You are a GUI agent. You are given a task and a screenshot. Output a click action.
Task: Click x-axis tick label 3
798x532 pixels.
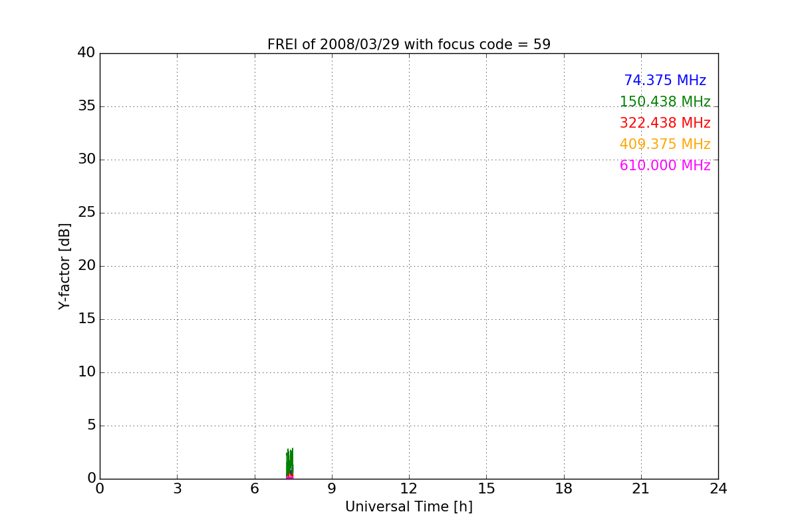177,489
